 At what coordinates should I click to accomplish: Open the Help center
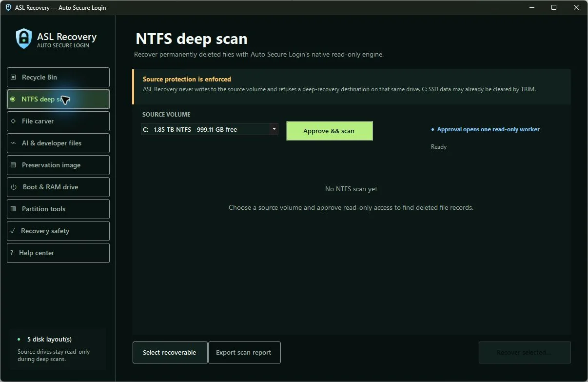[58, 253]
